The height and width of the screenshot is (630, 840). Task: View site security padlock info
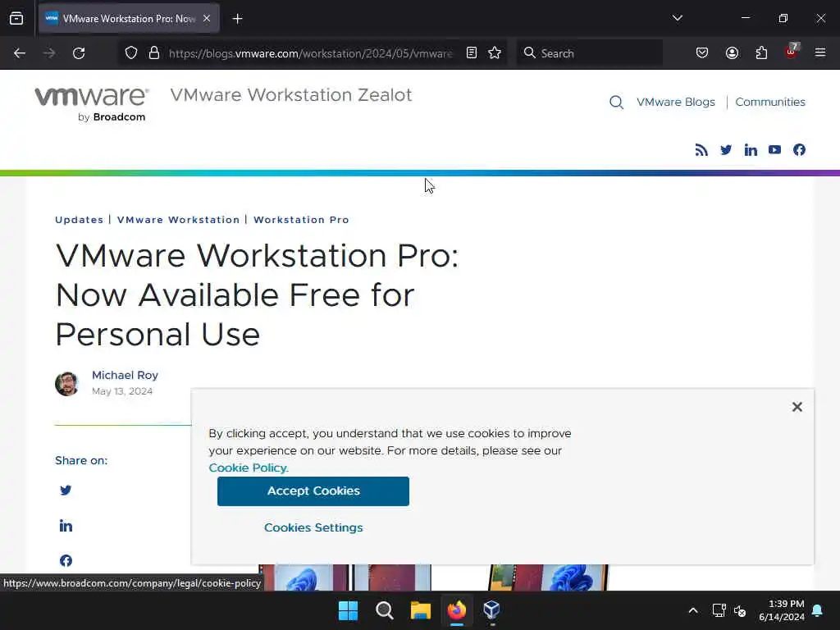154,53
